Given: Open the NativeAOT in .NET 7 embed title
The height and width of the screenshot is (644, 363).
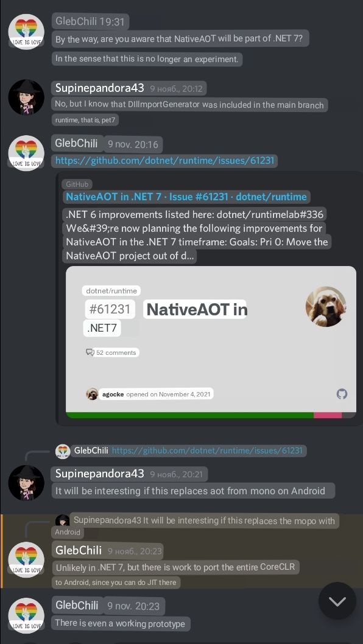Looking at the screenshot, I should [186, 197].
